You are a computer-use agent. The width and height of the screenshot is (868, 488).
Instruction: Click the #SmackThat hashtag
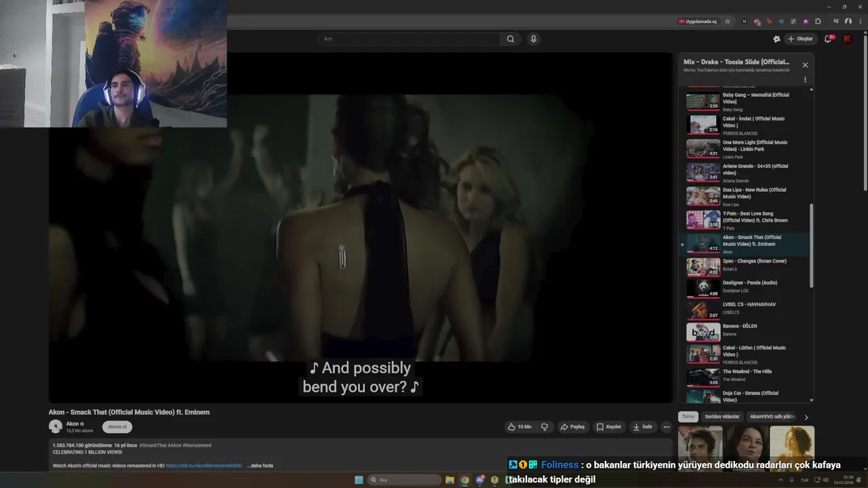pos(153,445)
